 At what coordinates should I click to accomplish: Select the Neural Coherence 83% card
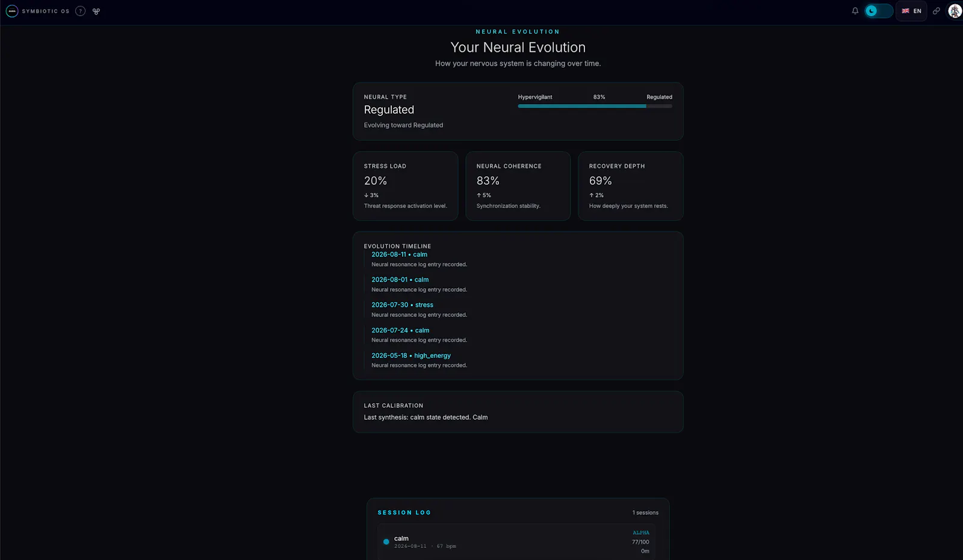(518, 186)
